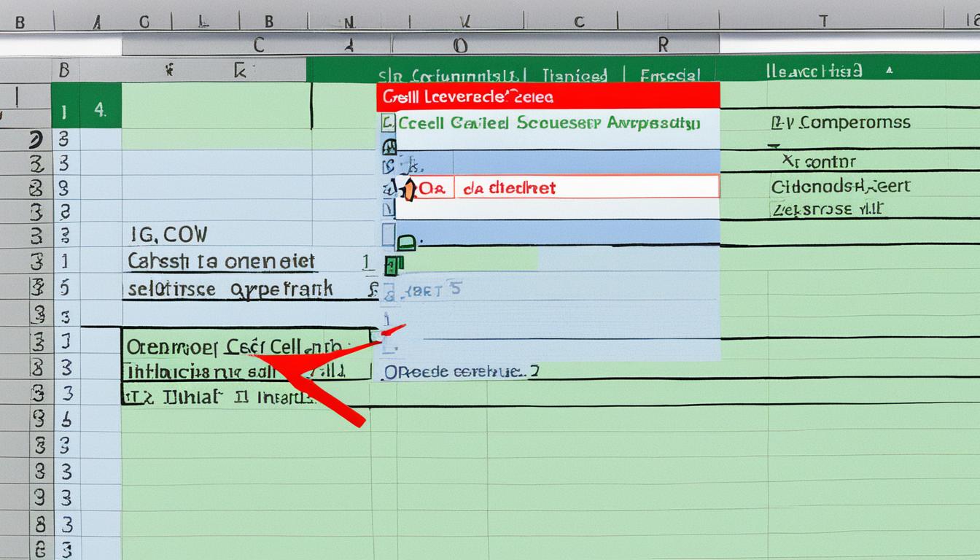The width and height of the screenshot is (980, 560).
Task: Click the 'Xr contnr' cell on the right
Action: tap(819, 162)
